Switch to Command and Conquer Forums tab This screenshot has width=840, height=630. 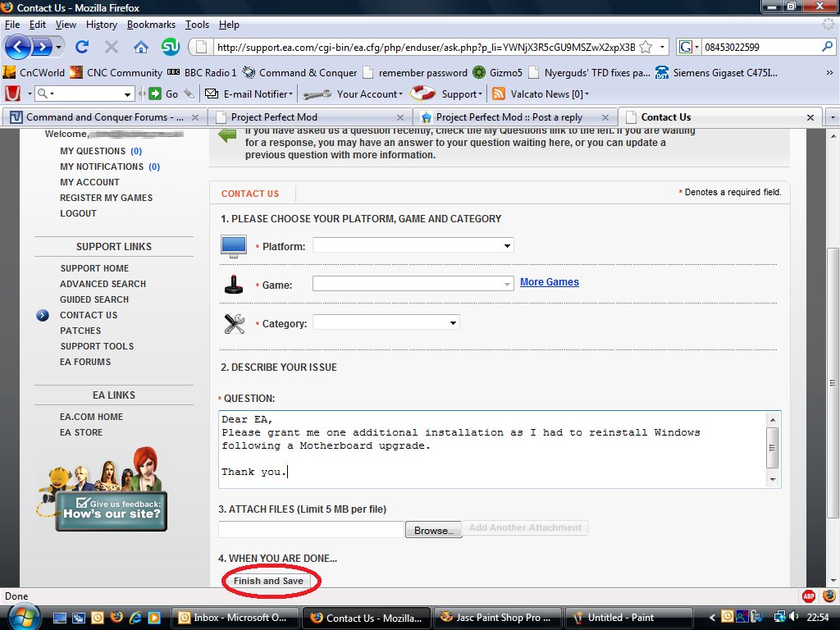104,116
